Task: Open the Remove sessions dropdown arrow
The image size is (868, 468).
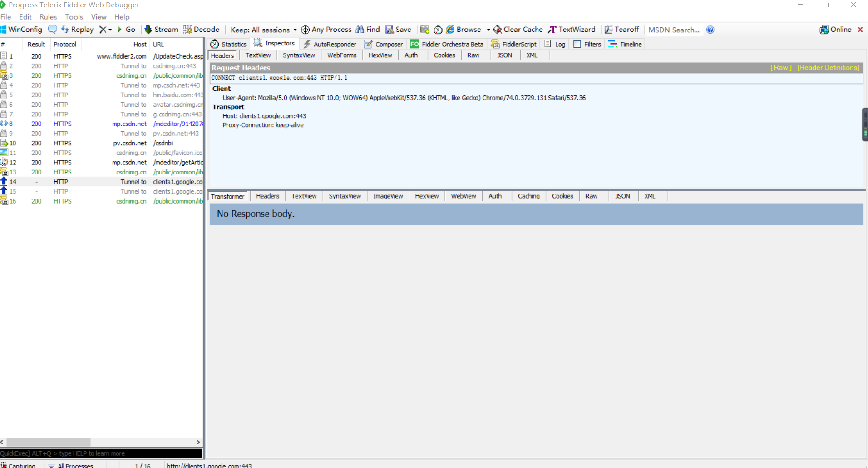Action: (110, 30)
